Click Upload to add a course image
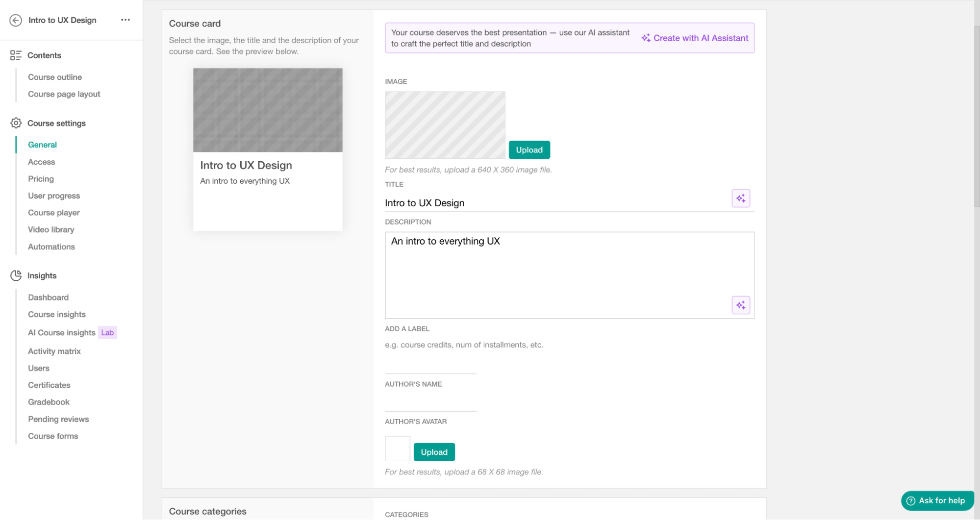Screen dimensions: 980x520 click(529, 149)
